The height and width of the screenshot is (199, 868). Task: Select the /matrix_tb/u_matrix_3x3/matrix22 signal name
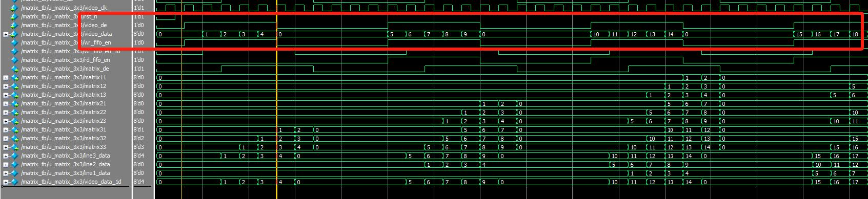pos(64,113)
